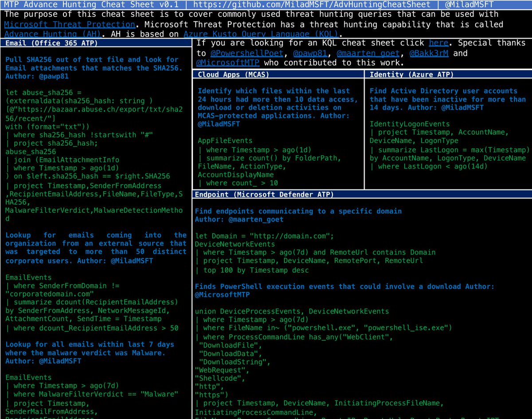Click the 'IdentityLogonEvents' table name
532x419 pixels.
(x=410, y=124)
